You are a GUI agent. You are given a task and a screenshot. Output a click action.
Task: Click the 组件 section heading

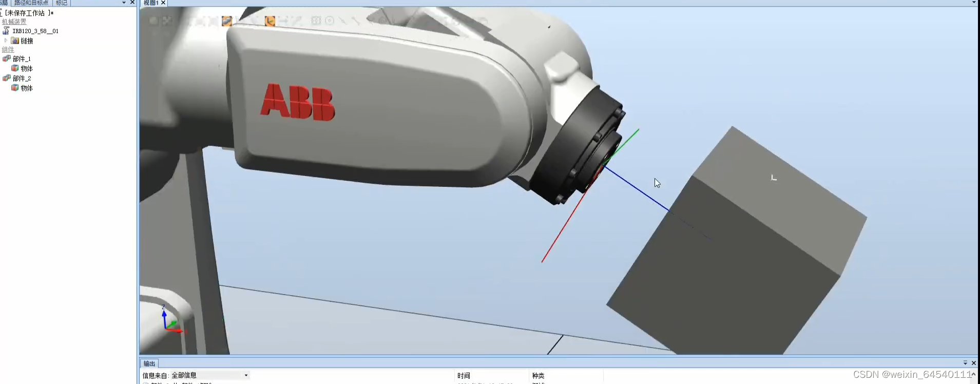[x=8, y=49]
